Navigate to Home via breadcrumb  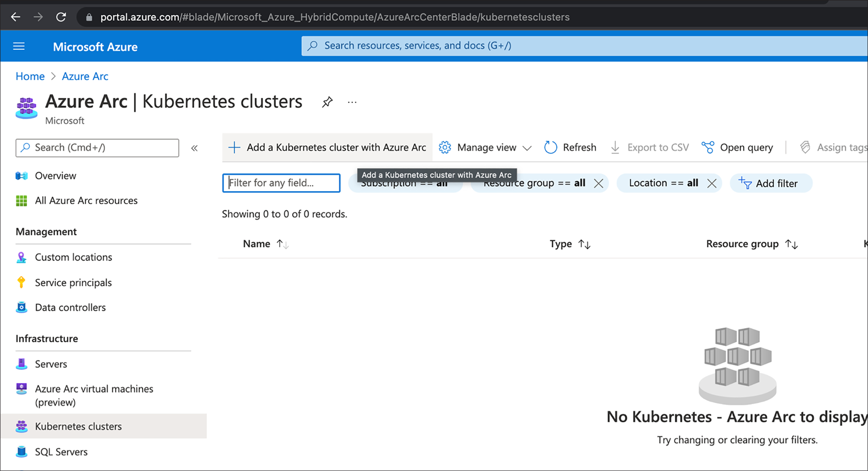coord(30,76)
